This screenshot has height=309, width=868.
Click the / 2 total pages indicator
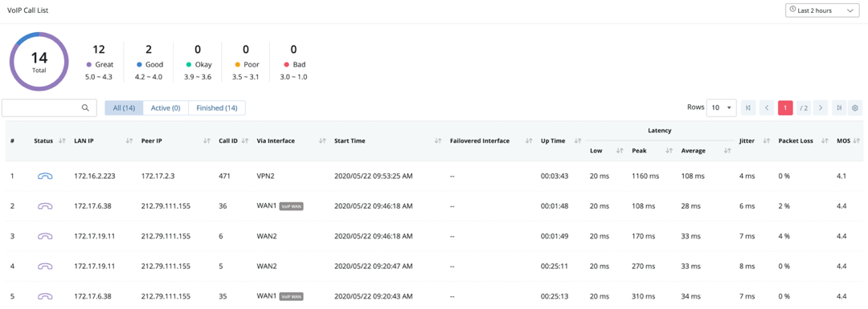point(803,108)
